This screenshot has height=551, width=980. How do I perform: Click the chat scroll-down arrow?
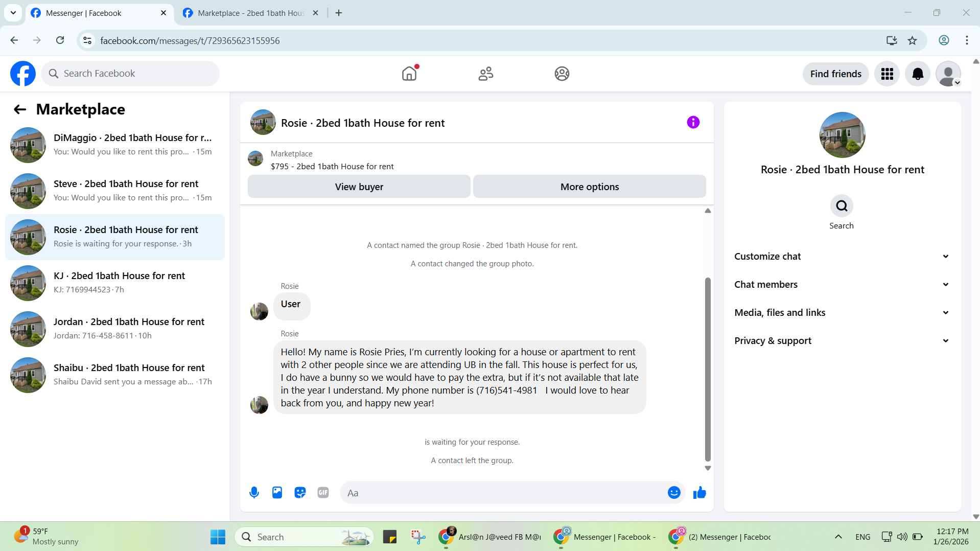point(708,468)
